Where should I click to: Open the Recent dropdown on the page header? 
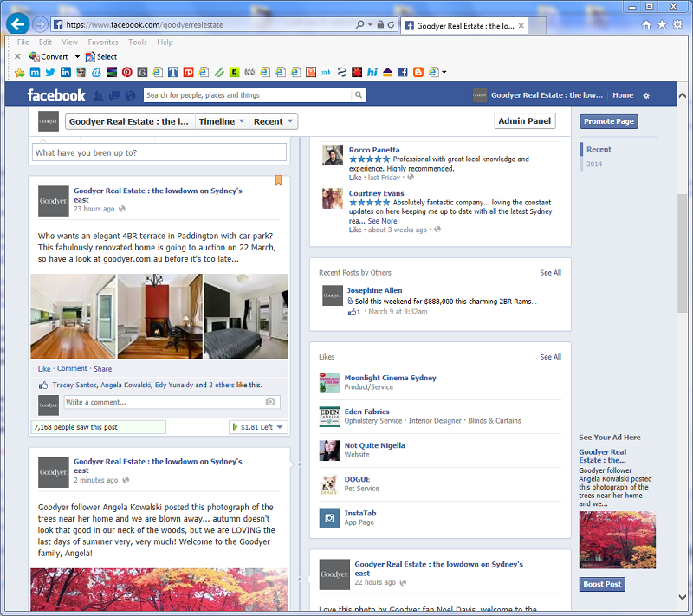pos(273,121)
